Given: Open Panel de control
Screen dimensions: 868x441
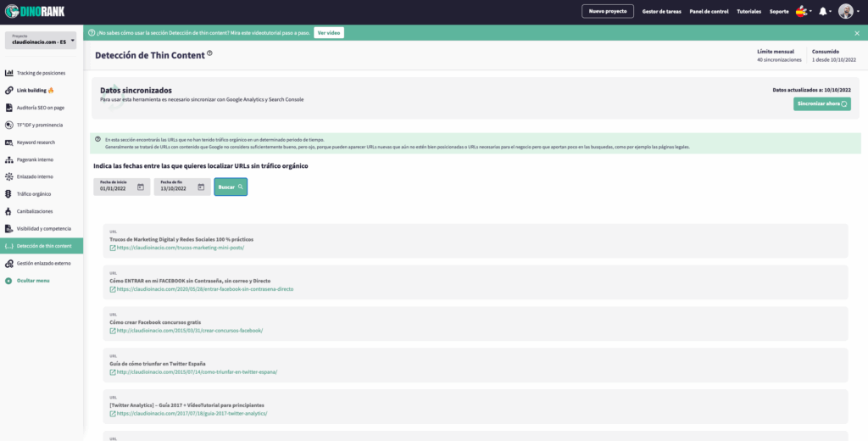Looking at the screenshot, I should coord(709,11).
